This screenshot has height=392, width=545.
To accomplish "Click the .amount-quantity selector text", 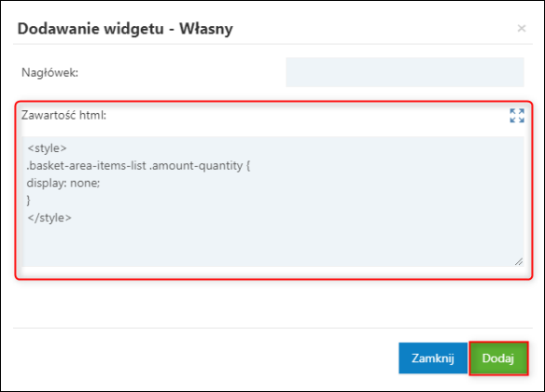I will point(196,166).
